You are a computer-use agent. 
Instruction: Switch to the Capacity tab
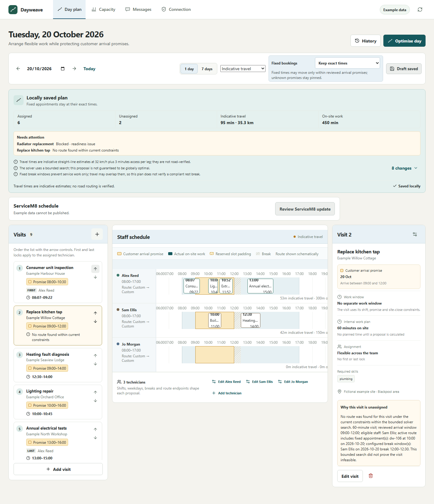click(103, 10)
